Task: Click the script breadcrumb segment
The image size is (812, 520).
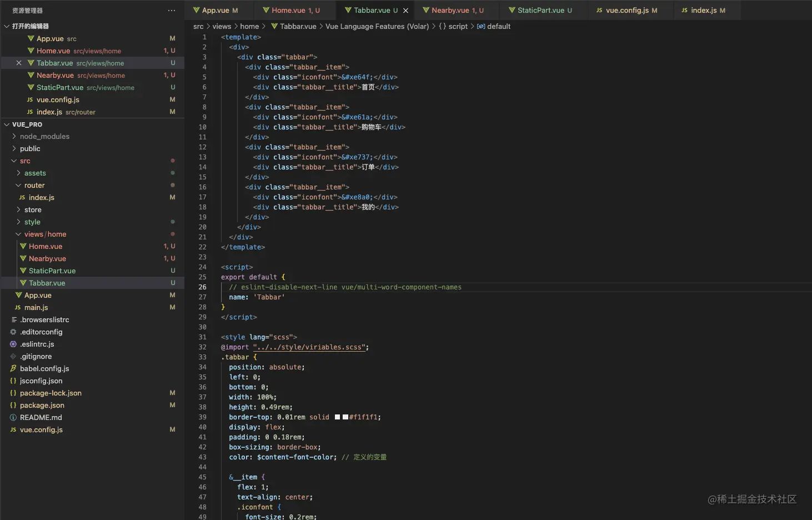Action: [x=453, y=26]
